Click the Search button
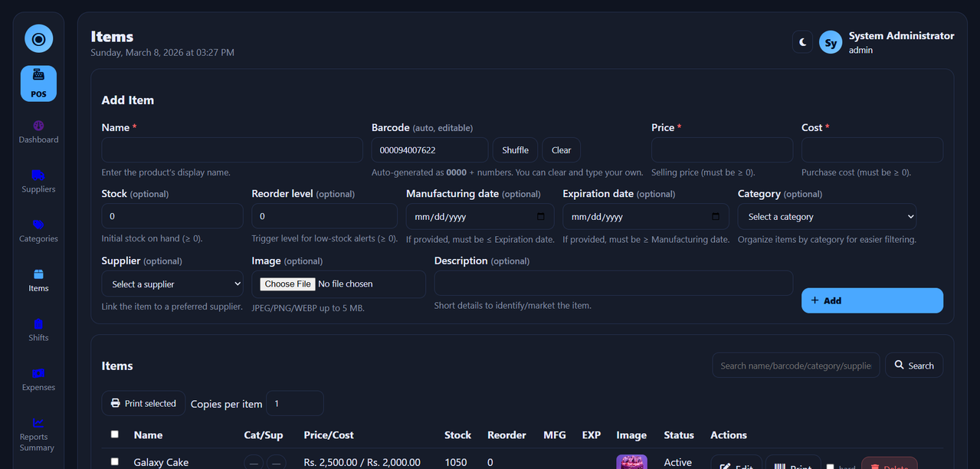Viewport: 980px width, 469px height. [914, 366]
